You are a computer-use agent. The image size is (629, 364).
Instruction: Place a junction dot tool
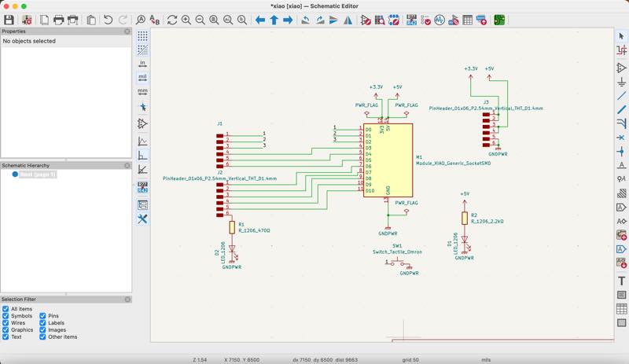[x=621, y=151]
